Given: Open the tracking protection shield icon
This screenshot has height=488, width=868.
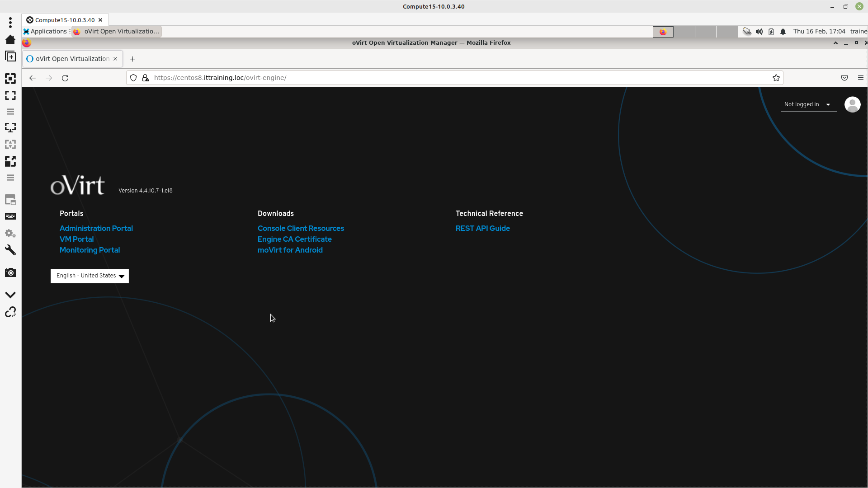Looking at the screenshot, I should [133, 78].
